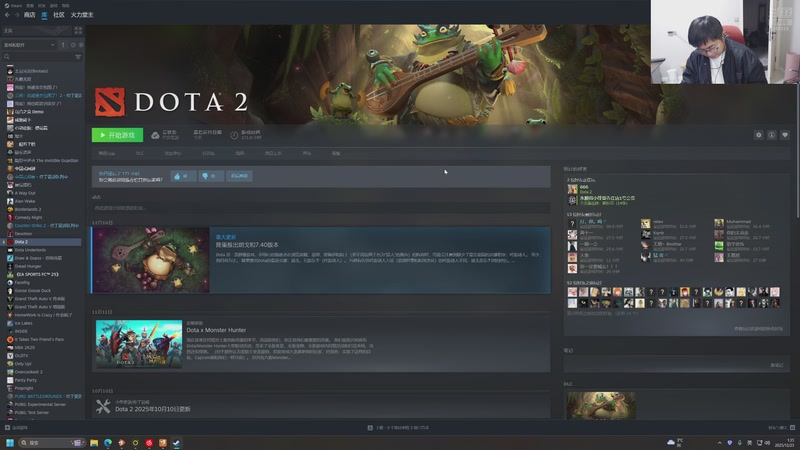
Task: Select Counter-Strike 2 in library list
Action: click(x=43, y=226)
